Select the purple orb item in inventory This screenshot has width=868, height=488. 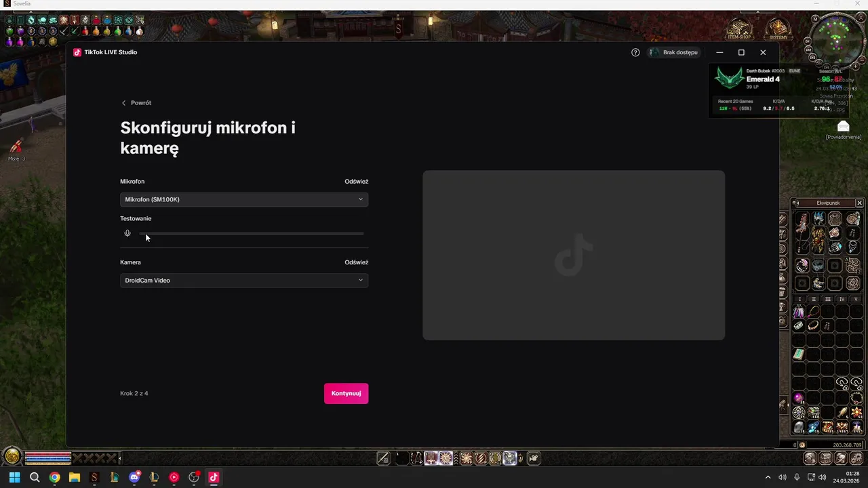pyautogui.click(x=799, y=398)
